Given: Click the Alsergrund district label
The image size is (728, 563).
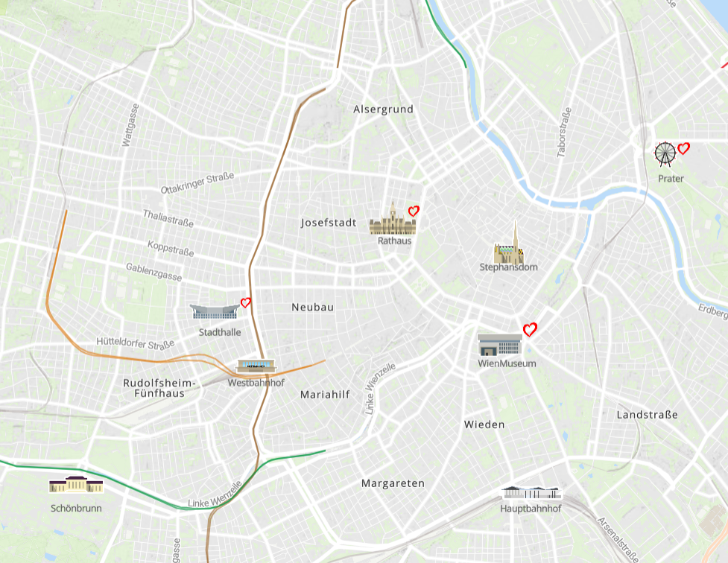Looking at the screenshot, I should tap(383, 109).
